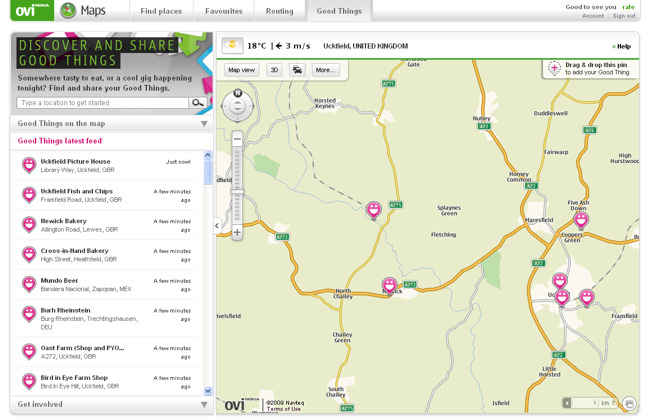Viewport: 650px width, 420px height.
Task: Click the Map view button
Action: point(242,70)
